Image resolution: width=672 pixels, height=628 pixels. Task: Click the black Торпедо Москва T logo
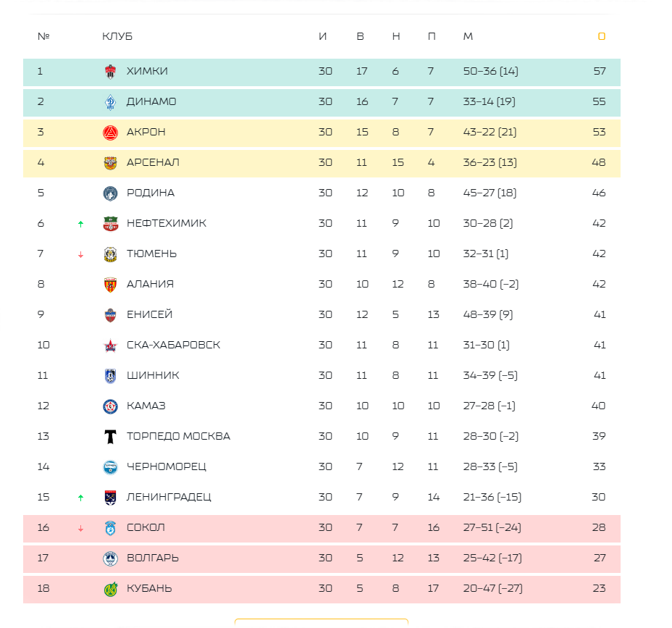pos(111,437)
